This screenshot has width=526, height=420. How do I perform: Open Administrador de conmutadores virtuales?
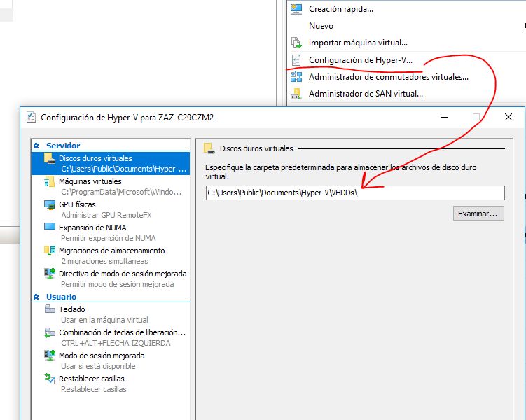pyautogui.click(x=389, y=77)
